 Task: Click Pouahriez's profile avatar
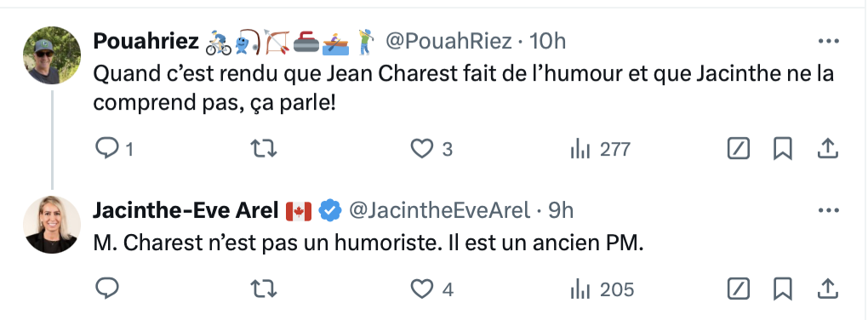click(x=52, y=55)
